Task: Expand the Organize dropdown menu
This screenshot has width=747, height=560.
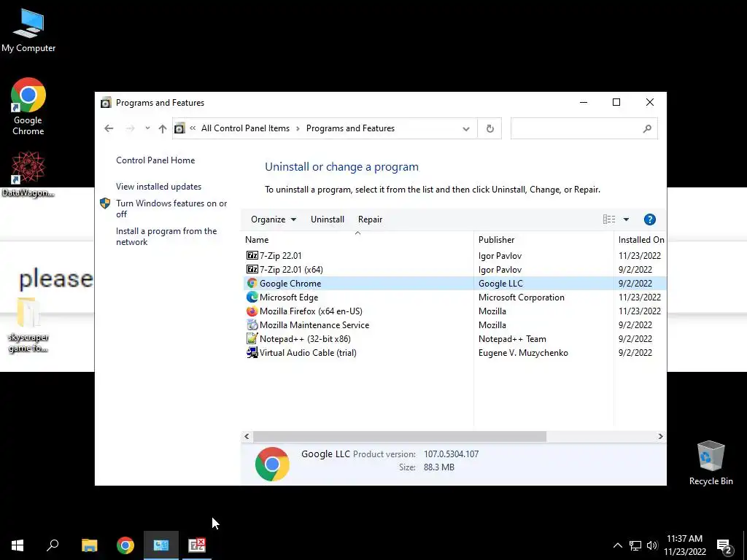Action: (274, 219)
